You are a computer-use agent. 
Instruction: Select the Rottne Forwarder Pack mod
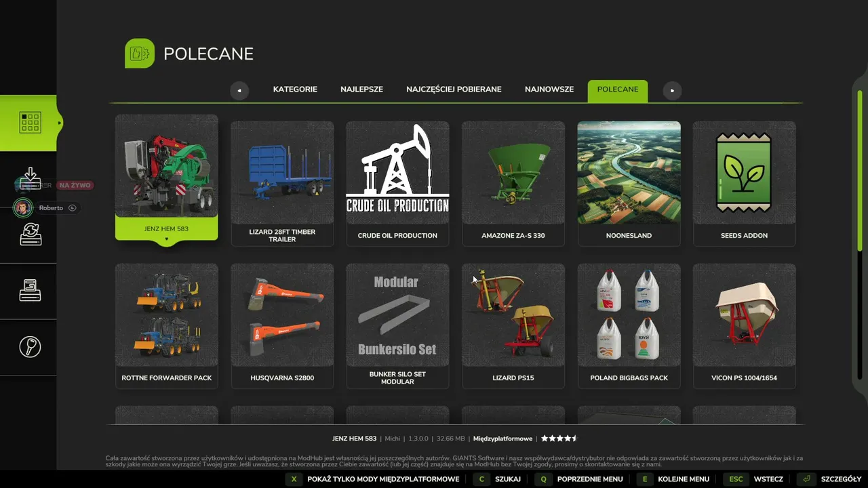166,326
